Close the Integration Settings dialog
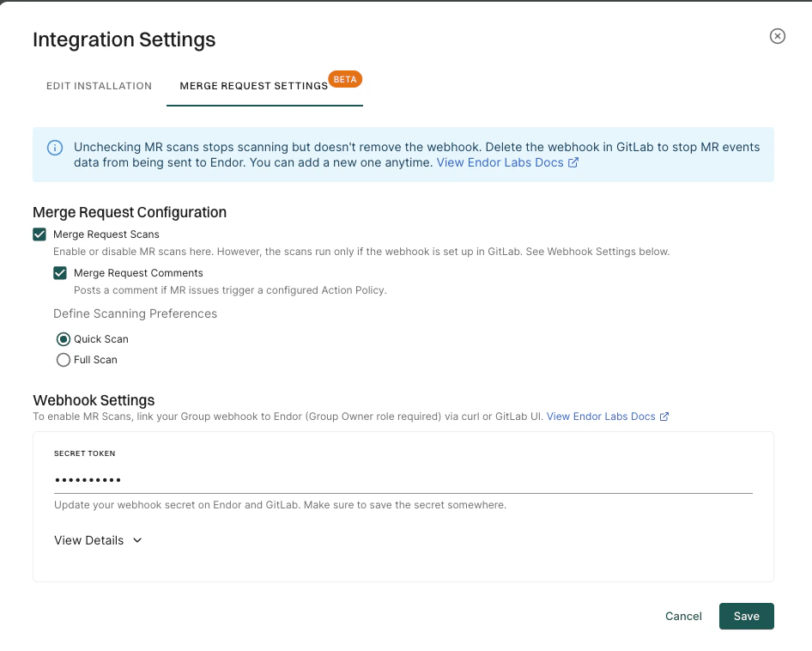 777,36
